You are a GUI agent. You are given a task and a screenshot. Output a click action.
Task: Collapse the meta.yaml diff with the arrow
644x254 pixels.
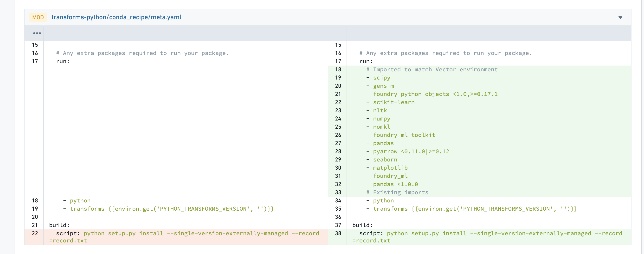[620, 17]
